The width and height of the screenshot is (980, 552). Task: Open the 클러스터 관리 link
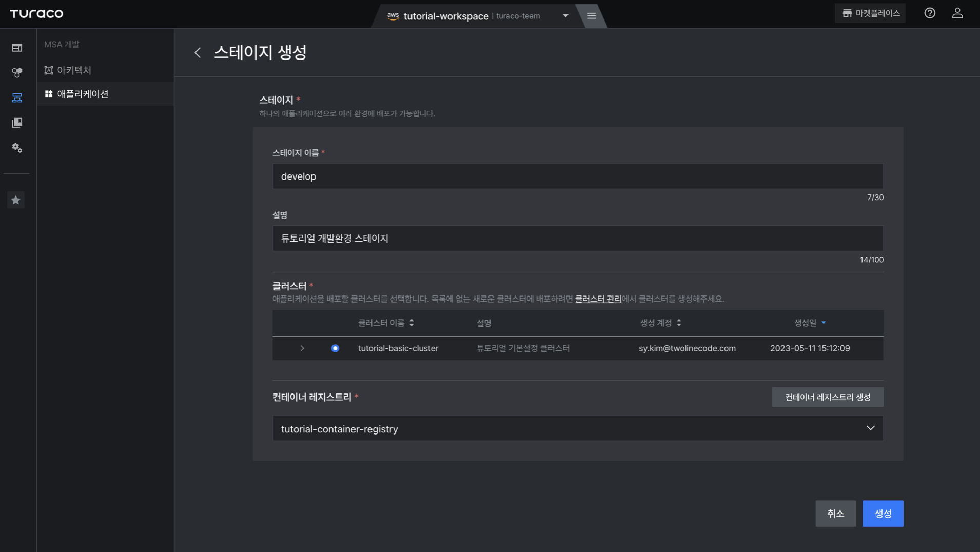[x=598, y=299]
